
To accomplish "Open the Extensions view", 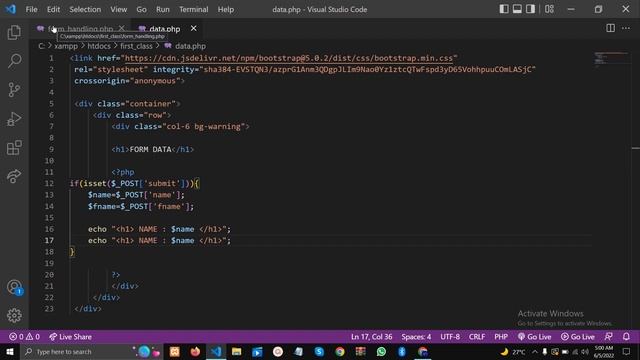I will click(x=14, y=148).
